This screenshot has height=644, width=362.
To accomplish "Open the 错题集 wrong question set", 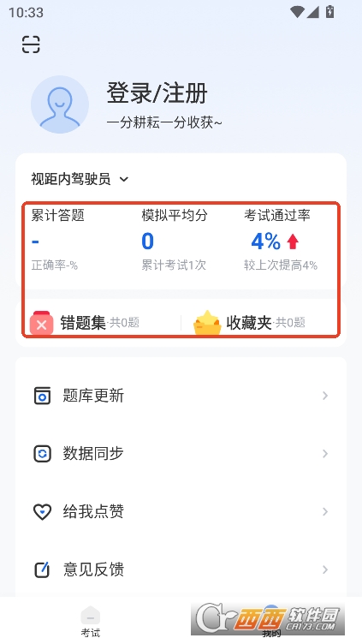I will [83, 323].
